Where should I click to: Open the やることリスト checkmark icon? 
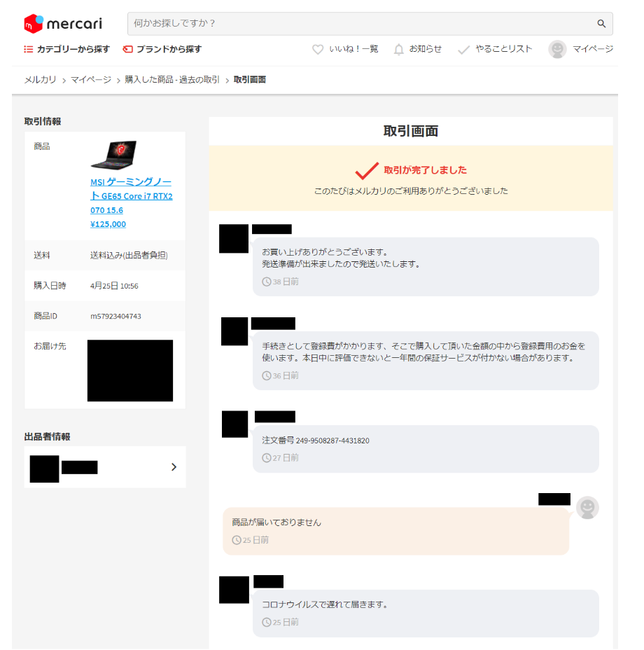(x=463, y=50)
